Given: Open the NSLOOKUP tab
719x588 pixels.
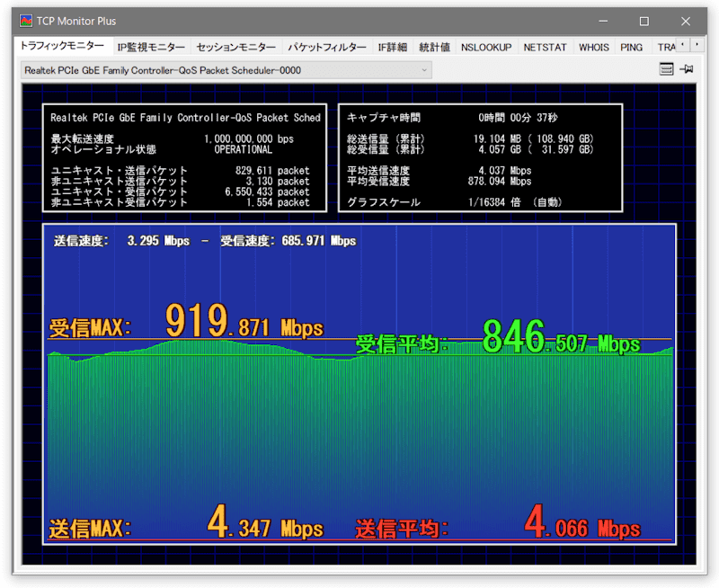Looking at the screenshot, I should point(486,48).
